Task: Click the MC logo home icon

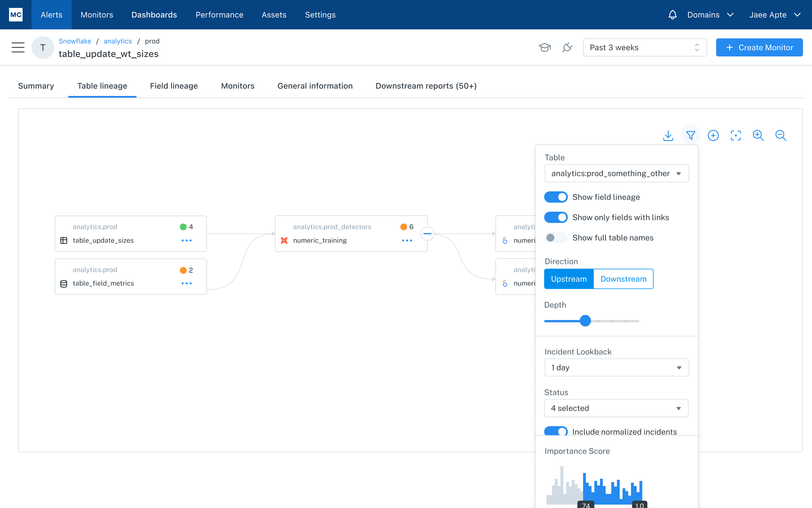Action: tap(16, 15)
